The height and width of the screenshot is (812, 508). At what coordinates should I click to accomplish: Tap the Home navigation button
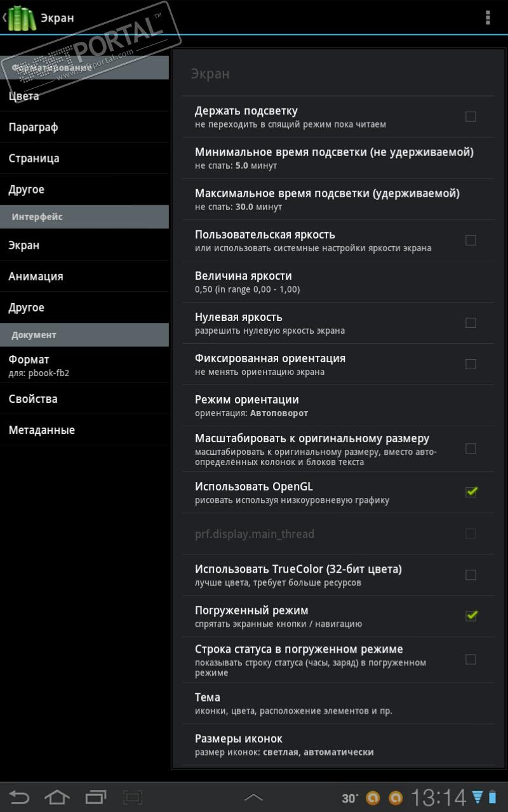(57, 797)
